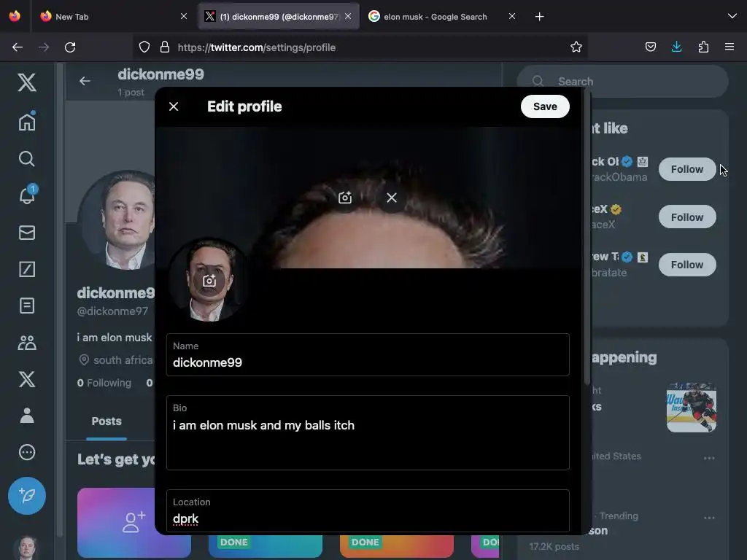Click the dialog's vertical scrollbar
Viewport: 747px width, 560px height.
[587, 238]
